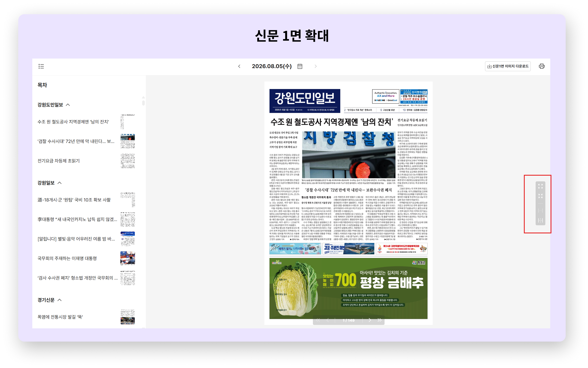Click the 경포·주문진 해변 banner ad

point(348,248)
